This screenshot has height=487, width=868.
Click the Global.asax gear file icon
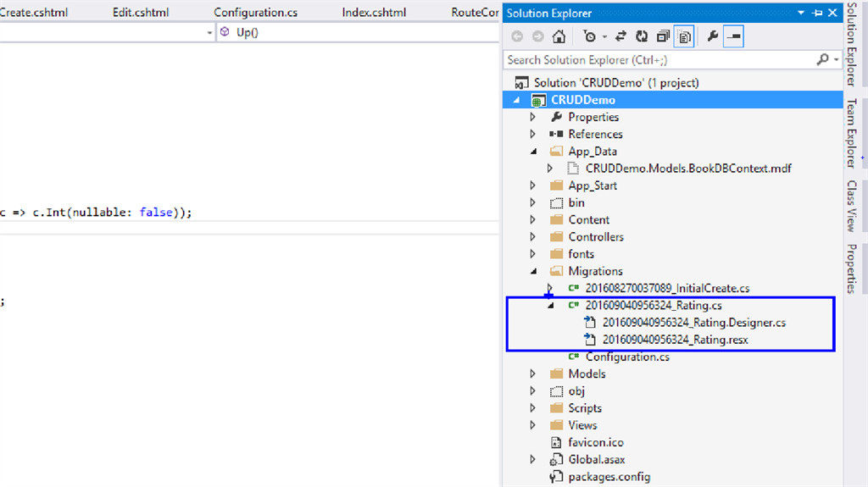(556, 460)
